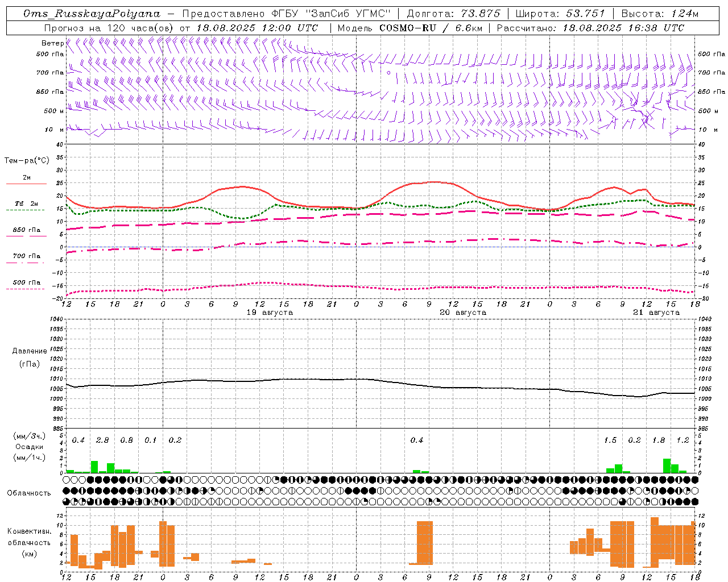Click the "Рассчитано: 18.08.2025 16:38 UTC" text
Image resolution: width=728 pixels, height=582 pixels.
(x=590, y=28)
